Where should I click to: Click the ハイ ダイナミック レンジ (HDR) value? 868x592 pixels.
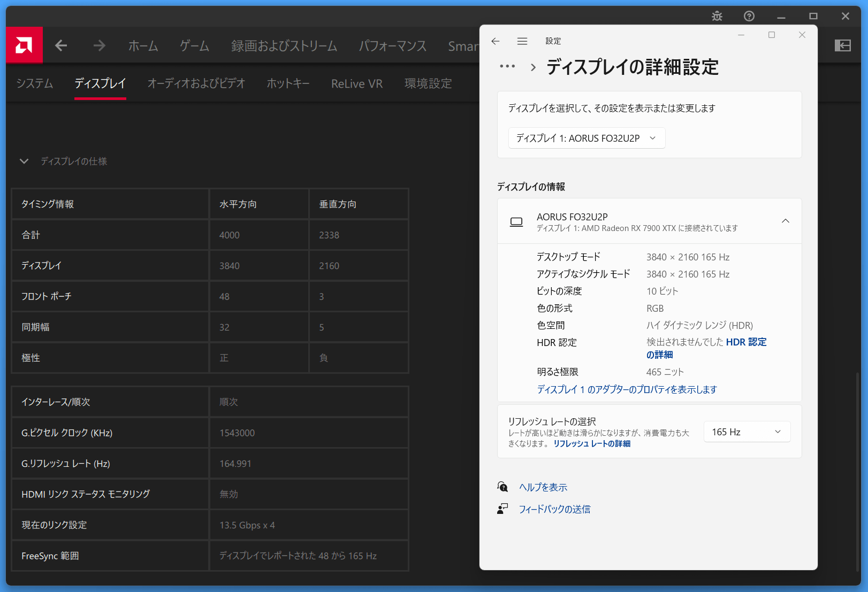point(699,325)
